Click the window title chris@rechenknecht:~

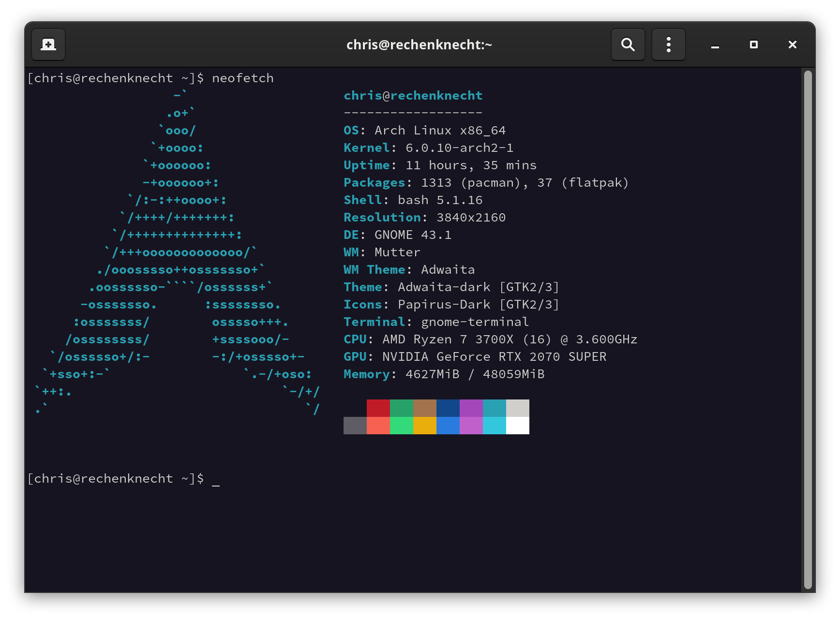419,44
